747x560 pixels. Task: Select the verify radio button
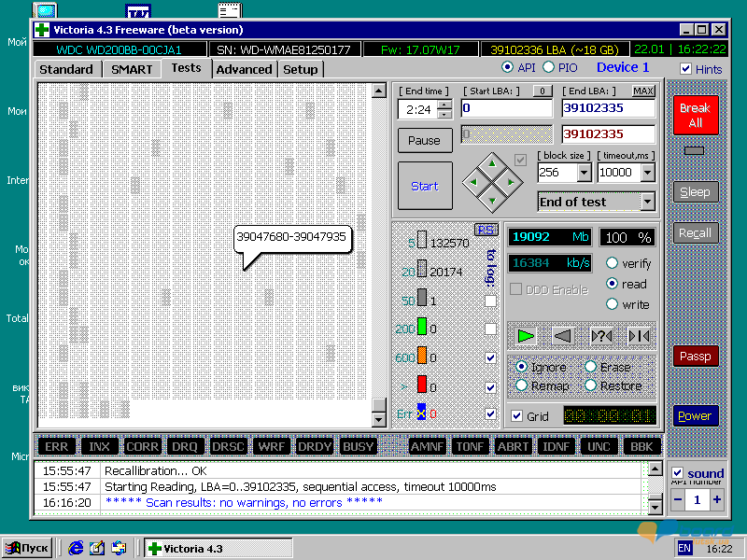pyautogui.click(x=613, y=263)
